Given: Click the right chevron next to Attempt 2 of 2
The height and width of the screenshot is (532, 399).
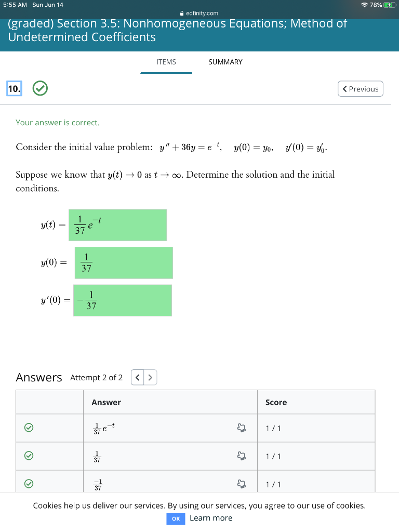Looking at the screenshot, I should click(149, 377).
